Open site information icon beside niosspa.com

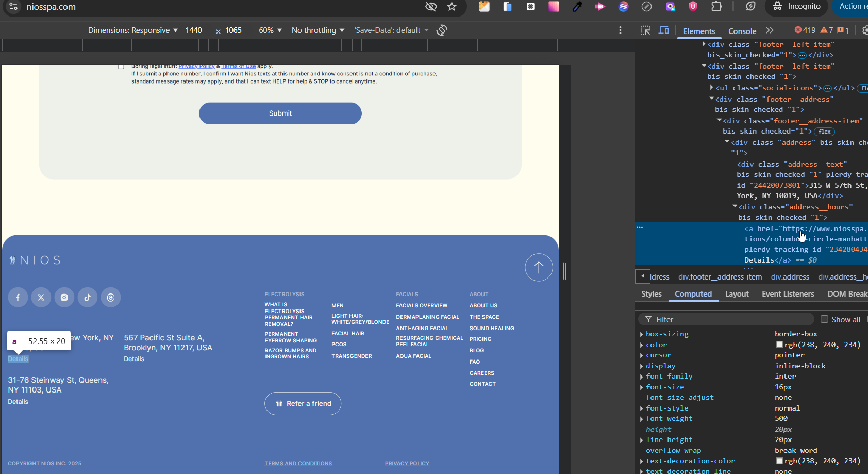click(14, 7)
